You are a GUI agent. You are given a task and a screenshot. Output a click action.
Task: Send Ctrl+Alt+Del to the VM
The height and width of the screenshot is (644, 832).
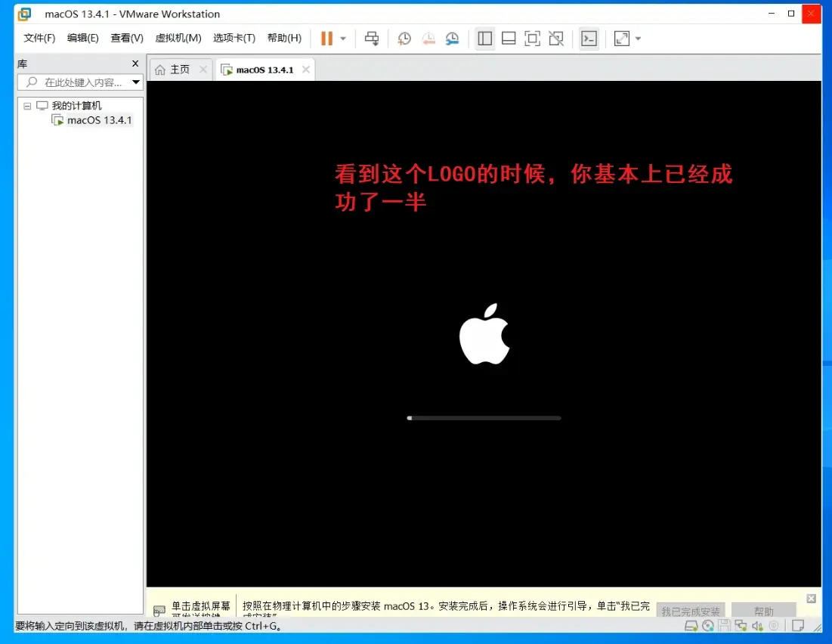tap(372, 39)
